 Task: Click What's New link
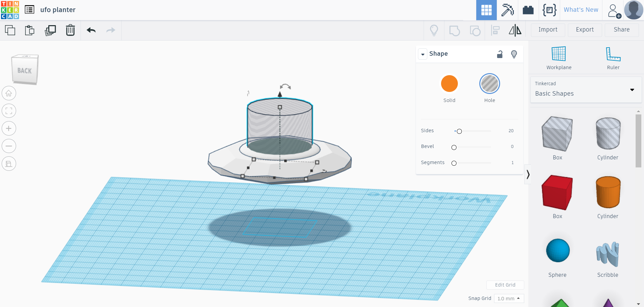pyautogui.click(x=581, y=10)
